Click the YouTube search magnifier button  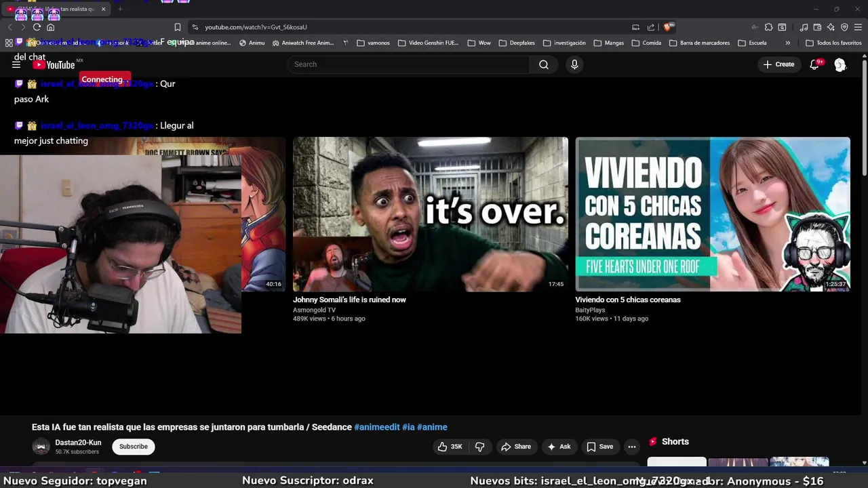click(x=544, y=64)
